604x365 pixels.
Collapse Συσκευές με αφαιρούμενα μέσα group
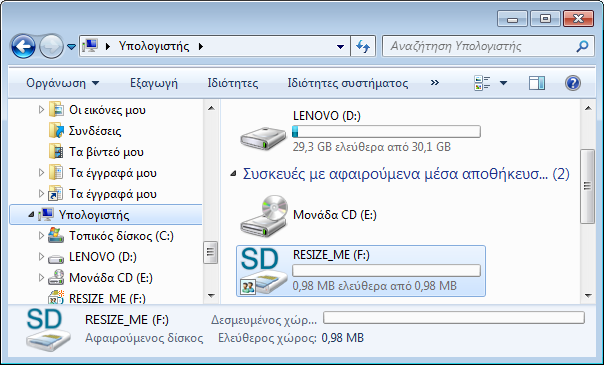click(x=233, y=174)
